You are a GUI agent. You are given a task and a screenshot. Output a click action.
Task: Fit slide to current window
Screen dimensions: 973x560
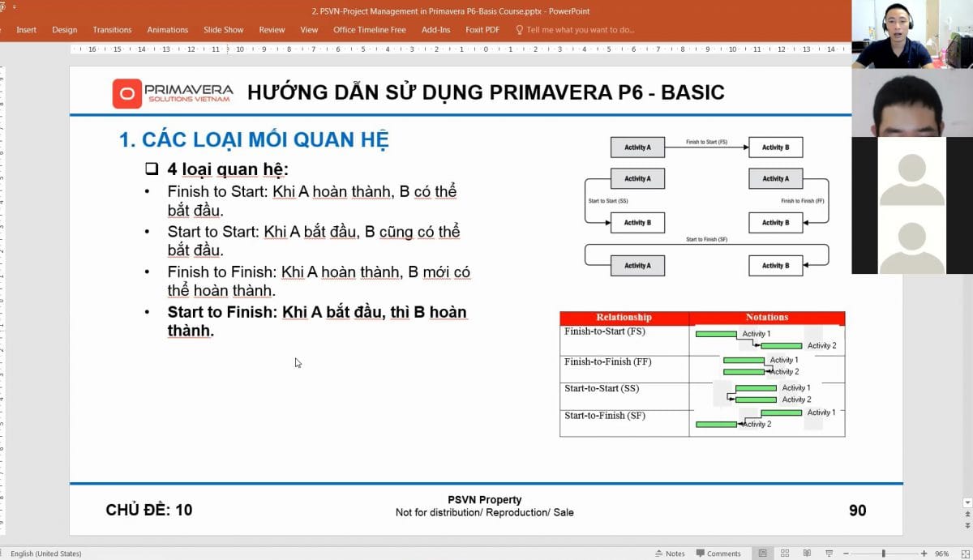click(964, 553)
